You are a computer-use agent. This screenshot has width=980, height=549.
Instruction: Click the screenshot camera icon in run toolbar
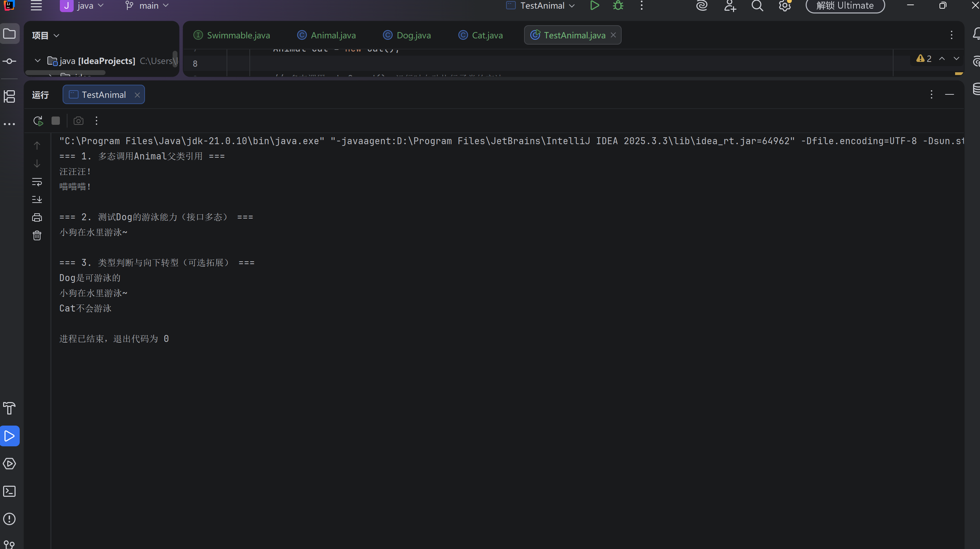click(x=79, y=121)
